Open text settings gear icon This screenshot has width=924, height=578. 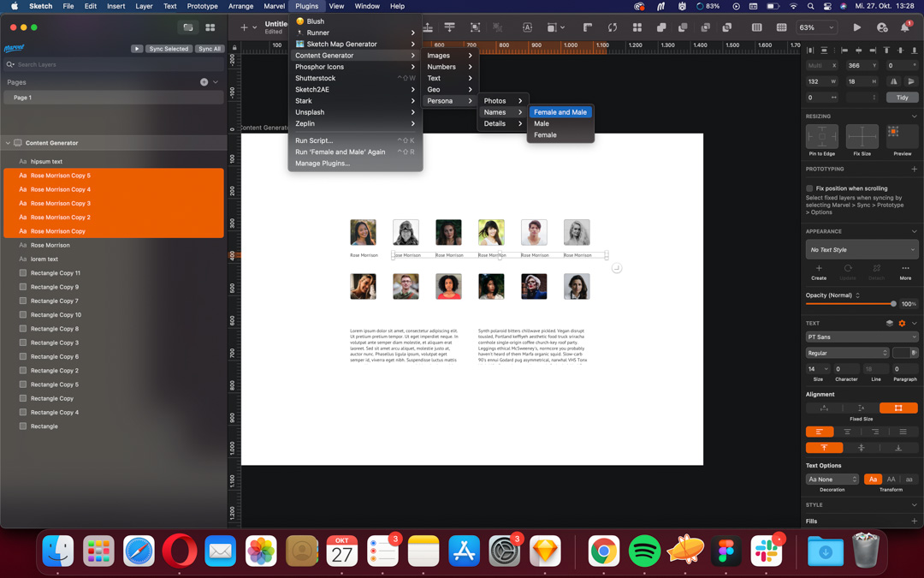pyautogui.click(x=902, y=323)
